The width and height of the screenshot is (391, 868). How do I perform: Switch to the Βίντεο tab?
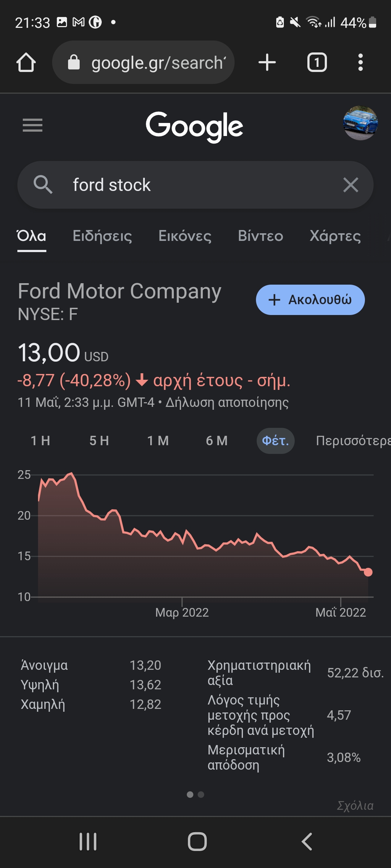click(x=260, y=236)
